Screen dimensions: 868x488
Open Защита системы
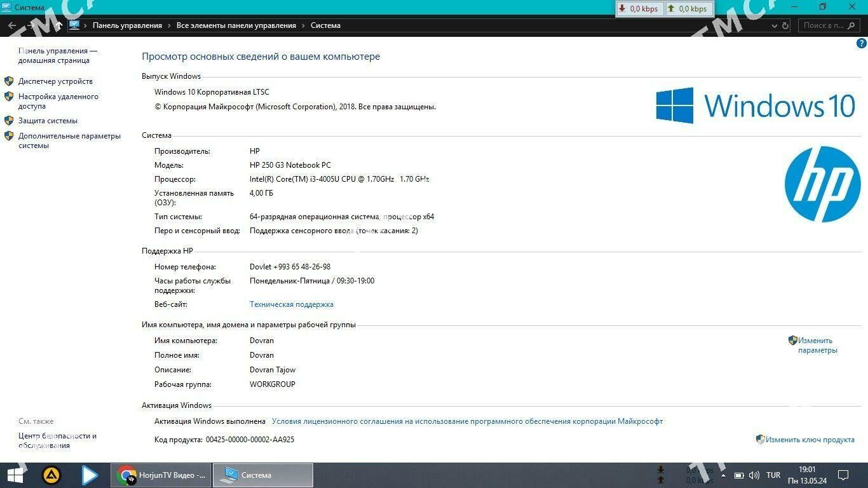click(x=48, y=121)
